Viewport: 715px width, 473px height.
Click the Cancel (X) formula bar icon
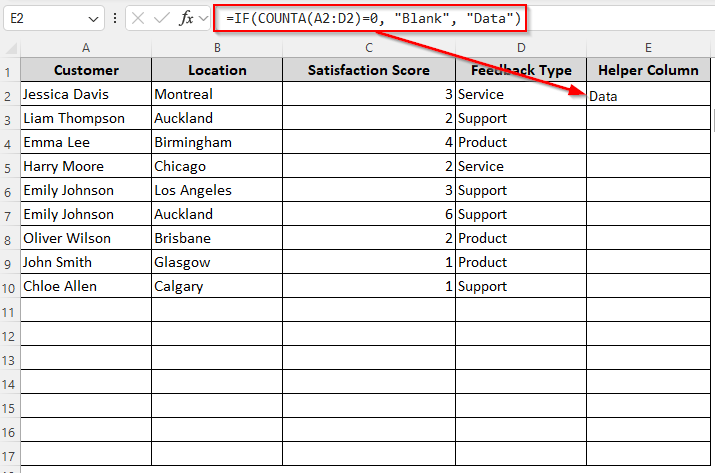138,18
